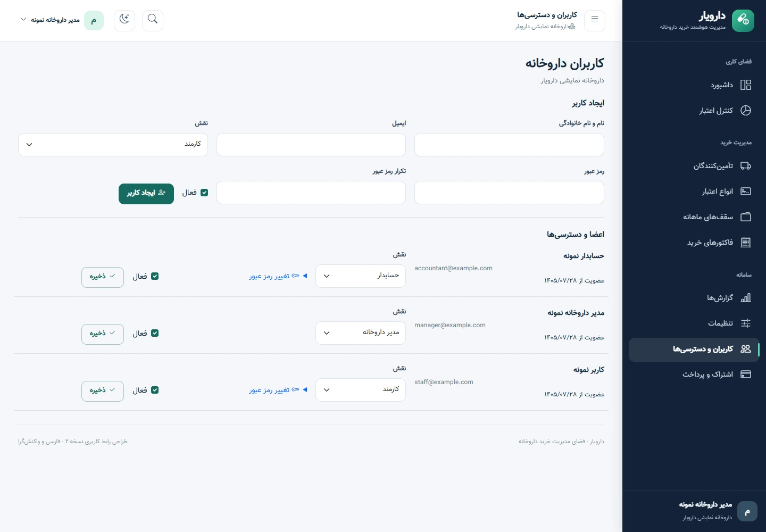This screenshot has width=766, height=532.
Task: Click the کاربران داروخانه page heading
Action: 565,63
